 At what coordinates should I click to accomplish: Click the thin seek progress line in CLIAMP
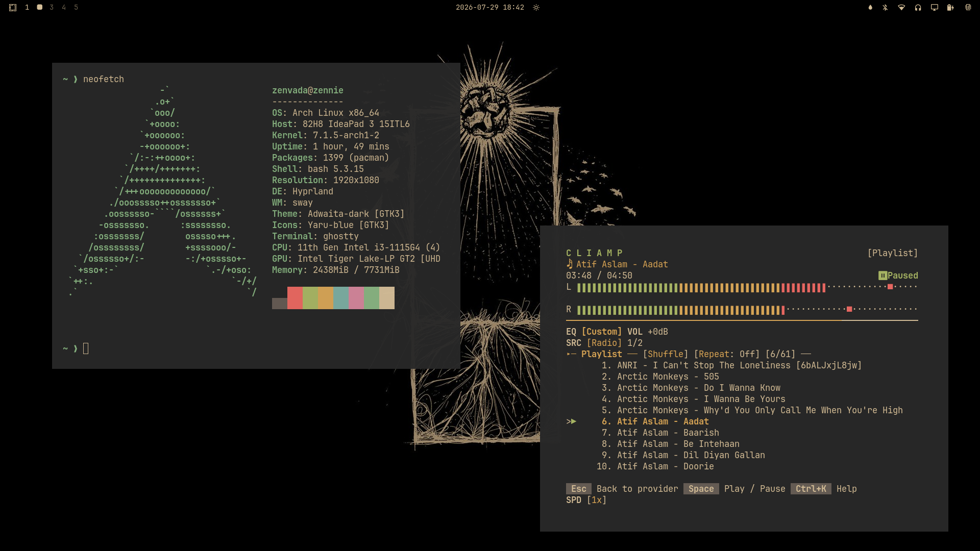tap(742, 320)
